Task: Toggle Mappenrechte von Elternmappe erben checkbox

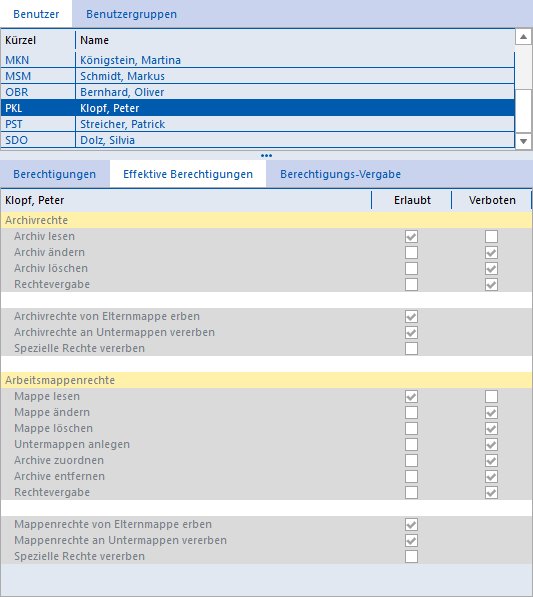Action: 411,524
